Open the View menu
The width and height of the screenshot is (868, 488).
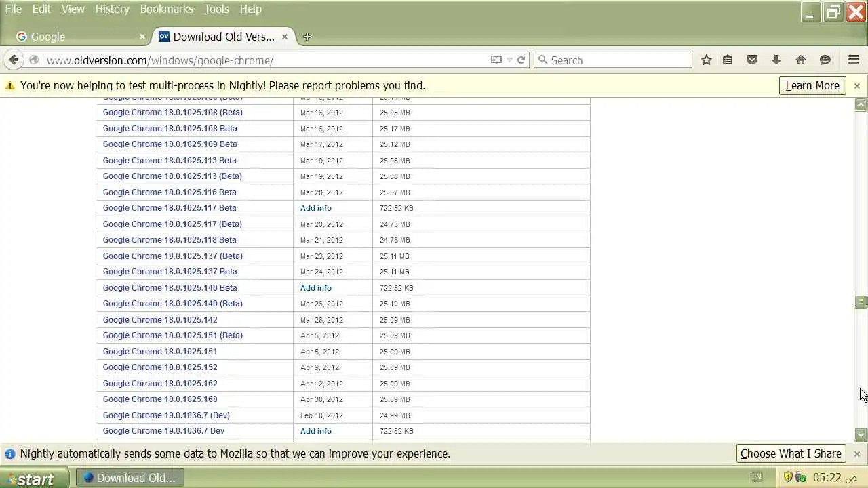pyautogui.click(x=73, y=9)
